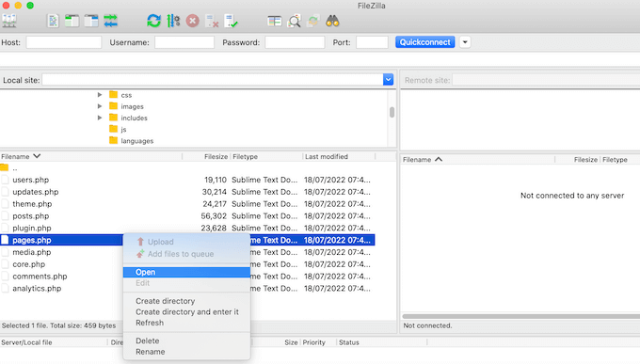640x364 pixels.
Task: Click the Host input field
Action: 64,42
